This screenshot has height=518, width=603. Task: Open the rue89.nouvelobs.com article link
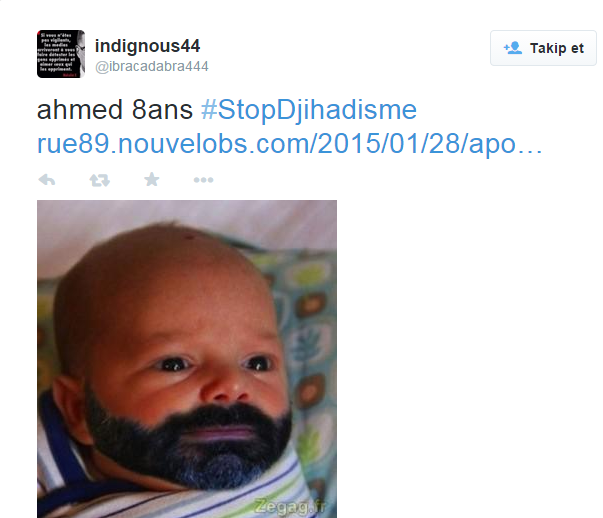(290, 144)
